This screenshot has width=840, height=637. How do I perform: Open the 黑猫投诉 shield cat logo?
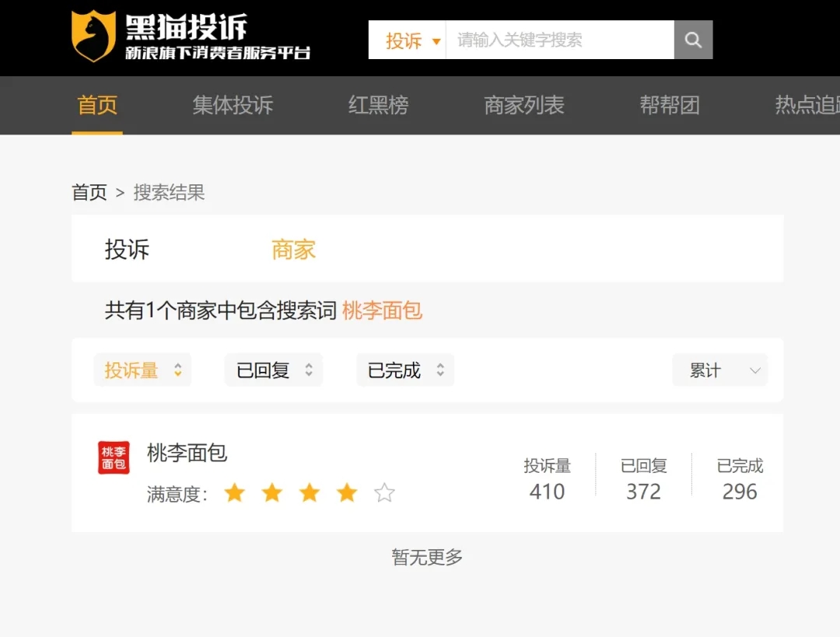[94, 36]
